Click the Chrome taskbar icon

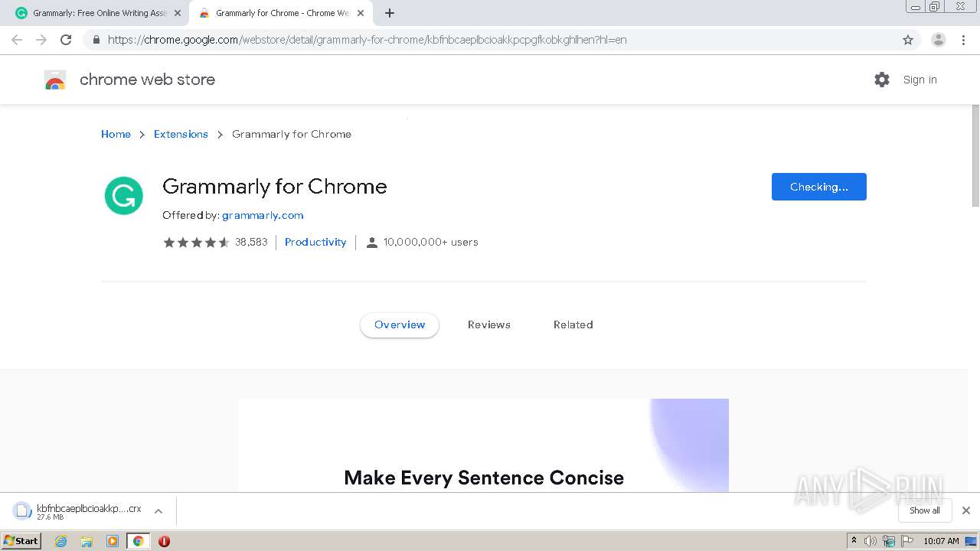point(138,541)
